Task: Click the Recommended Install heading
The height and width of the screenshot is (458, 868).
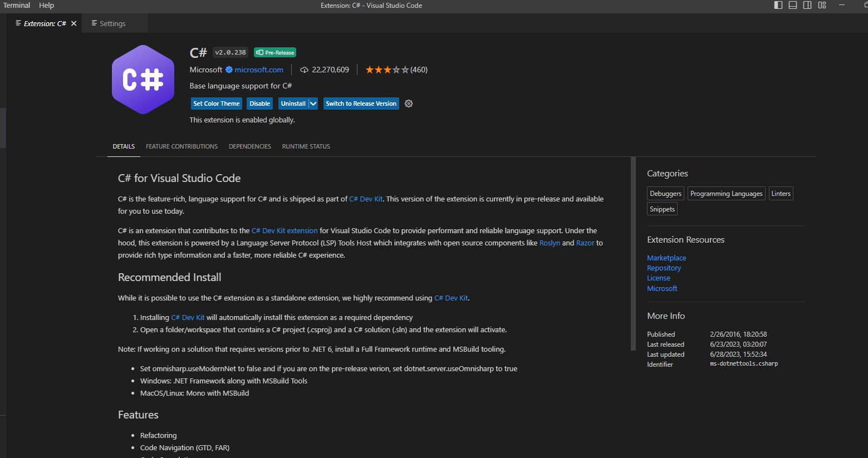Action: tap(169, 277)
